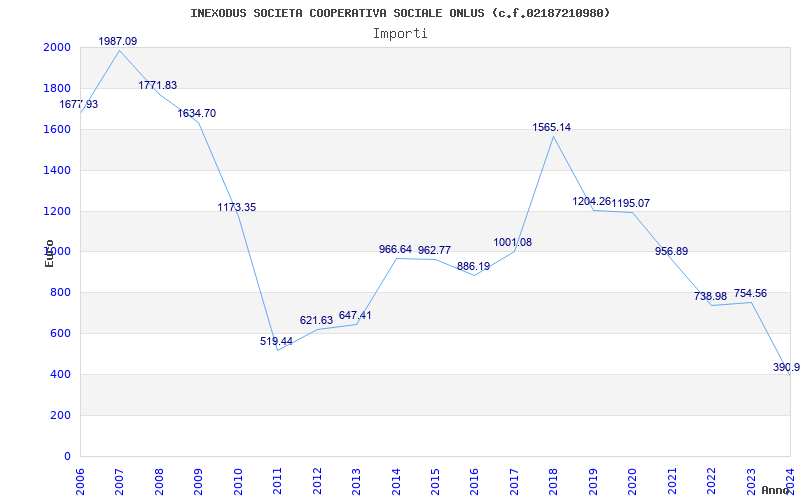The height and width of the screenshot is (500, 800).
Task: Select the 886.19 data label
Action: click(473, 266)
